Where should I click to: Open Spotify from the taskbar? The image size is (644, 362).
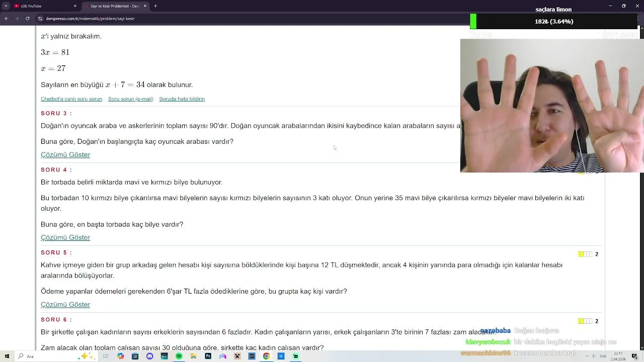click(179, 356)
